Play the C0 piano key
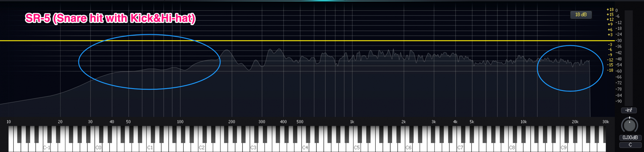 point(98,147)
